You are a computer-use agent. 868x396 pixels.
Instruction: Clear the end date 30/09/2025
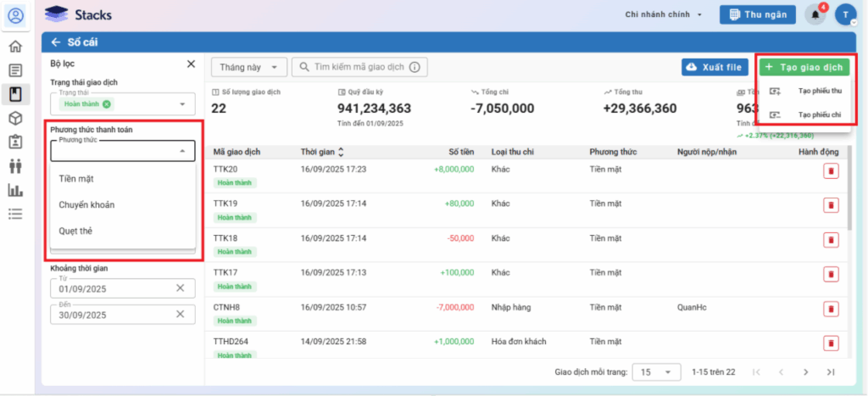pyautogui.click(x=180, y=315)
